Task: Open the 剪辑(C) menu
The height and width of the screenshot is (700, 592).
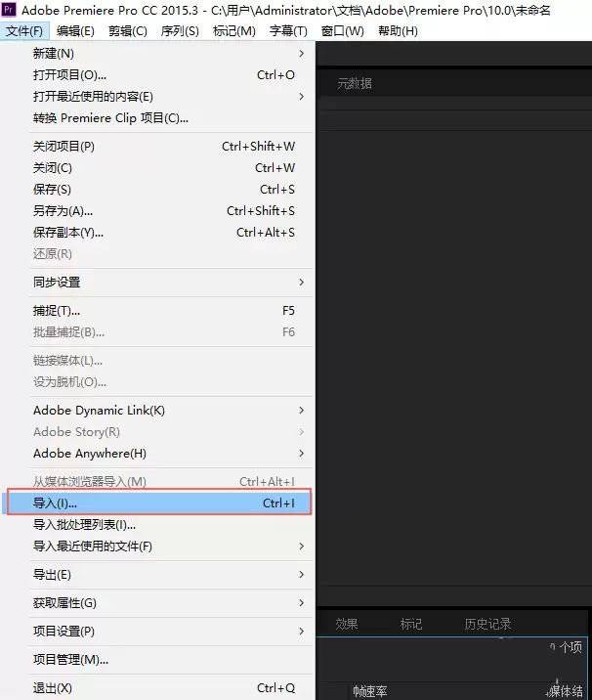Action: coord(128,31)
